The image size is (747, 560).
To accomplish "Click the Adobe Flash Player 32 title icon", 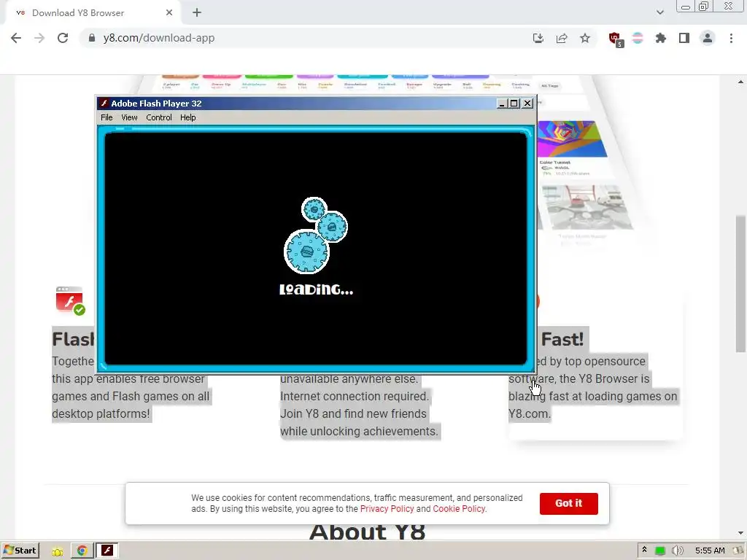I will [x=104, y=104].
